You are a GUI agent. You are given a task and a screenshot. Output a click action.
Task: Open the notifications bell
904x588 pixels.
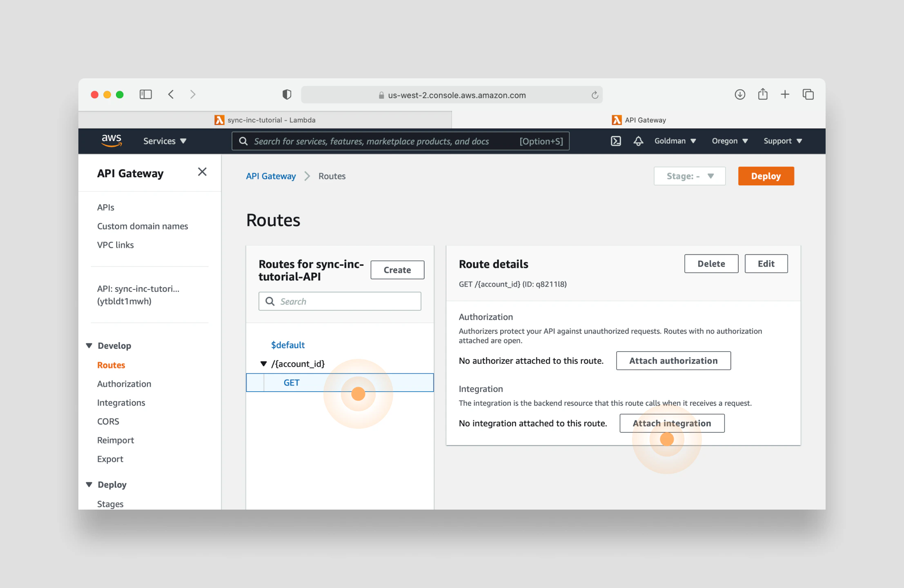pyautogui.click(x=638, y=141)
